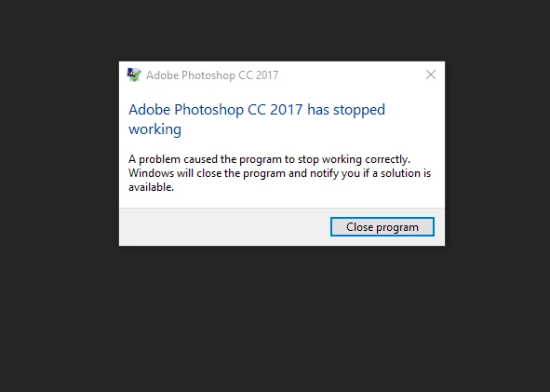The height and width of the screenshot is (392, 550).
Task: Click 'CC 2017' in the blue heading
Action: tap(275, 110)
